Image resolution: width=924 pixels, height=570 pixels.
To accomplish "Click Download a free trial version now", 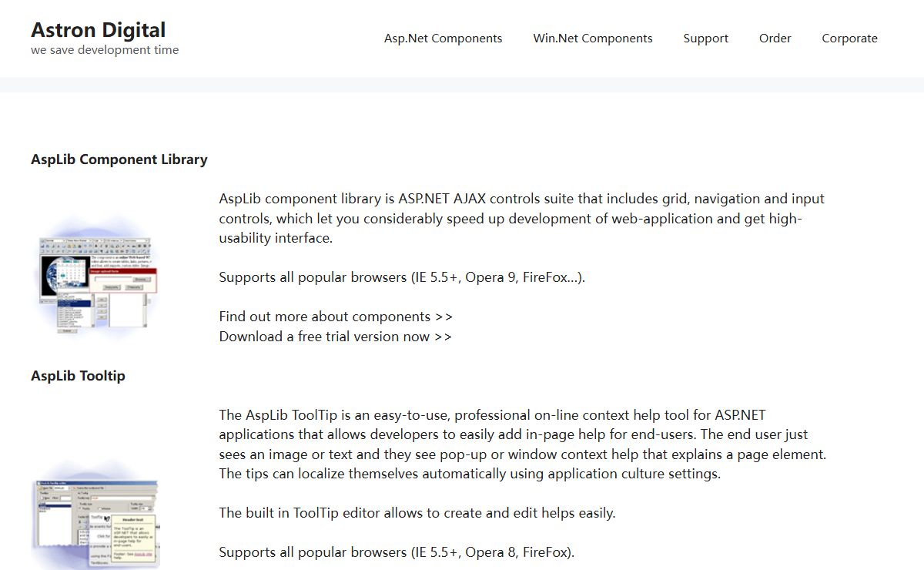I will (x=335, y=337).
